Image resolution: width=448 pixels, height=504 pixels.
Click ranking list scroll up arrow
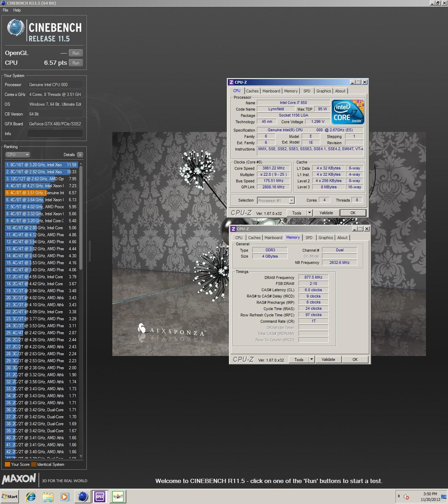click(81, 164)
